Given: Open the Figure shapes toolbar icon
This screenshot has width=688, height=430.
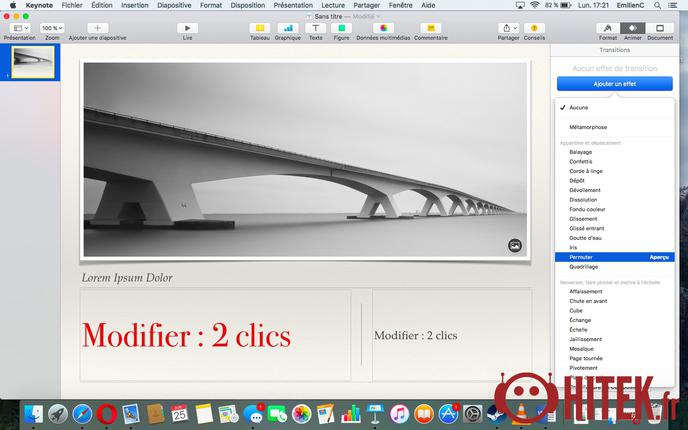Looking at the screenshot, I should [341, 28].
